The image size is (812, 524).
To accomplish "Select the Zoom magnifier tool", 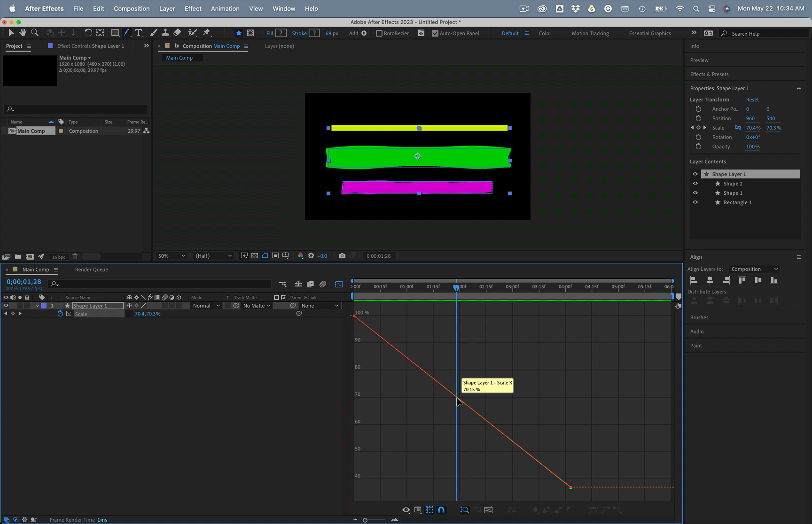I will tap(35, 32).
